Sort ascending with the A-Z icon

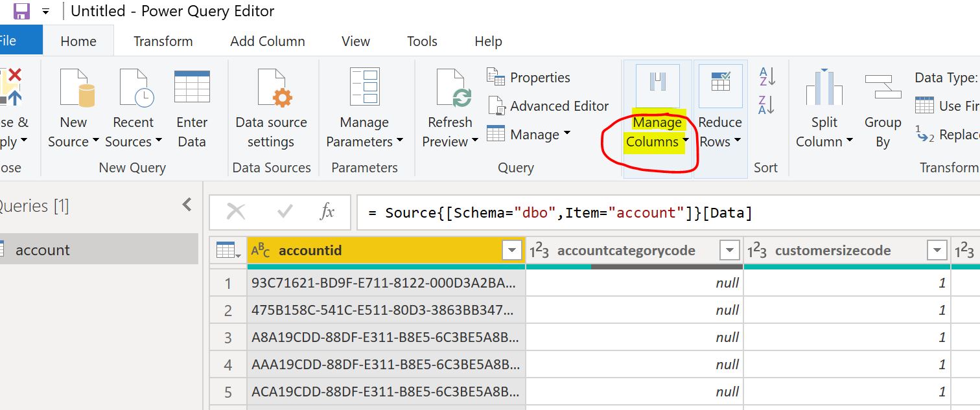767,76
